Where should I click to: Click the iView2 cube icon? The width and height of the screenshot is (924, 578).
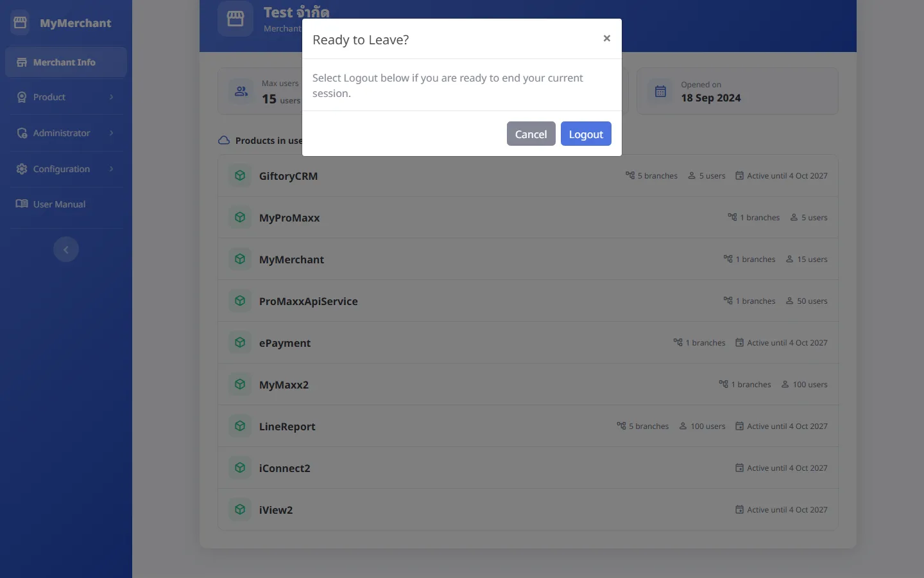tap(240, 509)
